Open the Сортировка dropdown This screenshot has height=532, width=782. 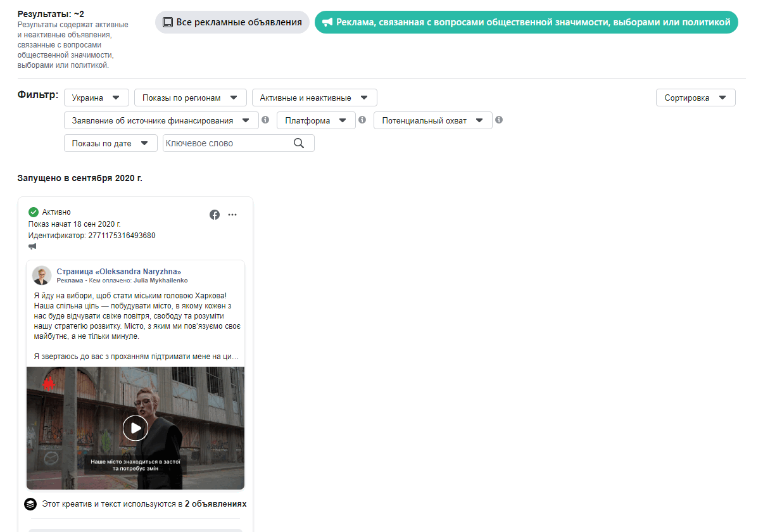695,98
